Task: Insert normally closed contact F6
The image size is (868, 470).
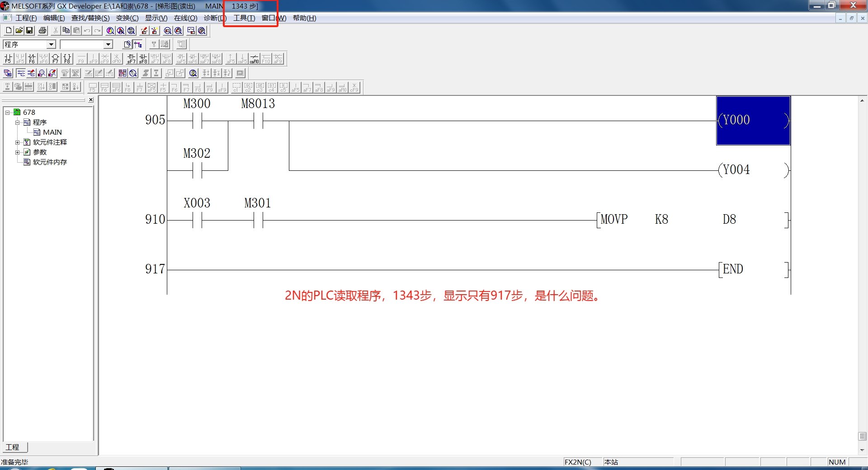Action: [32, 59]
